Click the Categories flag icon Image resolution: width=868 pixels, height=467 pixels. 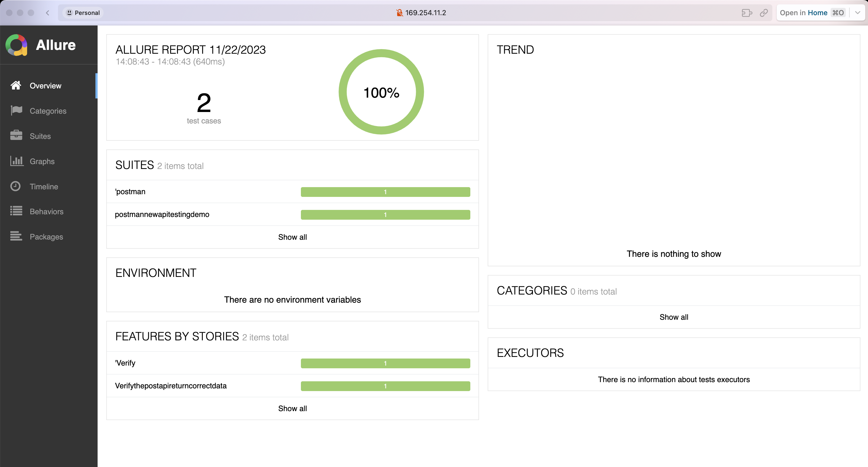pyautogui.click(x=16, y=111)
